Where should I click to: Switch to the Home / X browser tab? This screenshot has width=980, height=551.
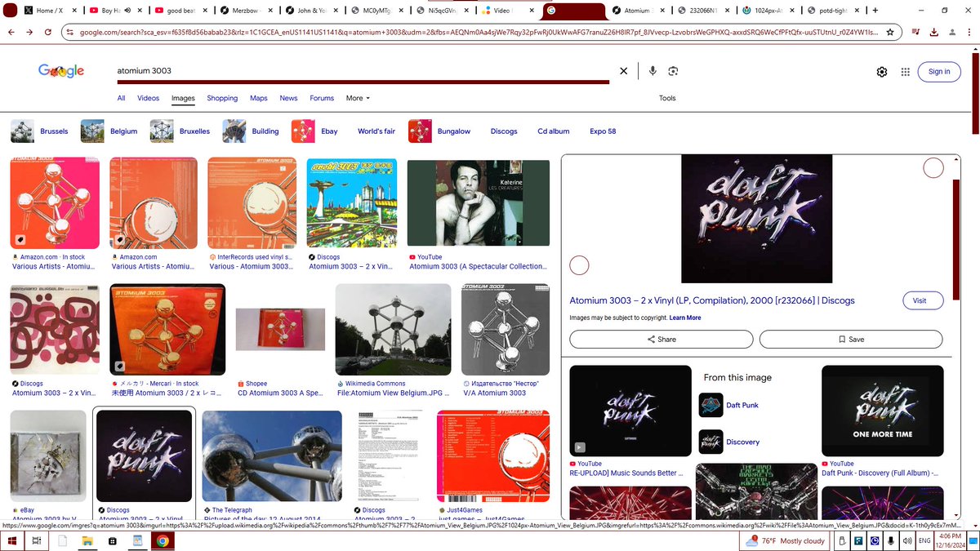[49, 11]
